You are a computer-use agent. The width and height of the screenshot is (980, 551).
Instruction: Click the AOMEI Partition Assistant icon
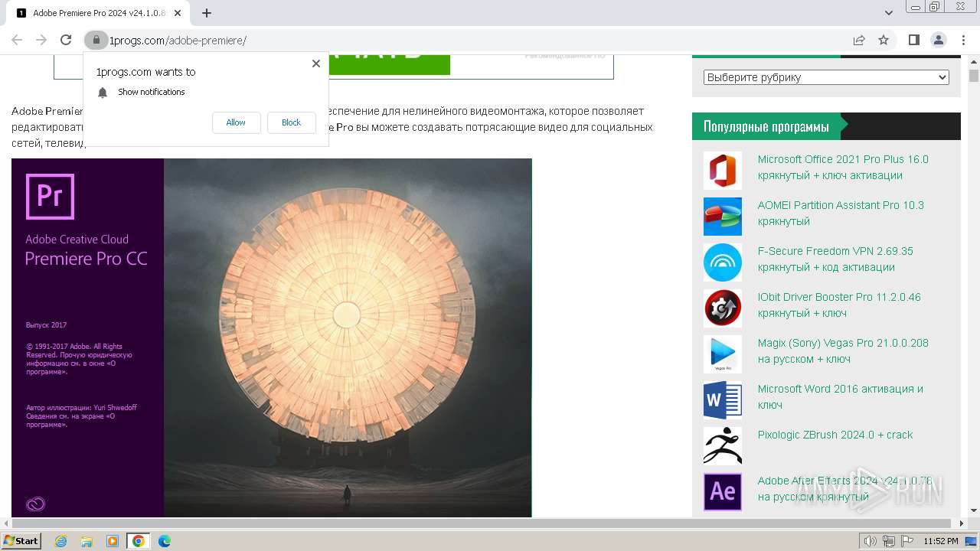(x=723, y=217)
